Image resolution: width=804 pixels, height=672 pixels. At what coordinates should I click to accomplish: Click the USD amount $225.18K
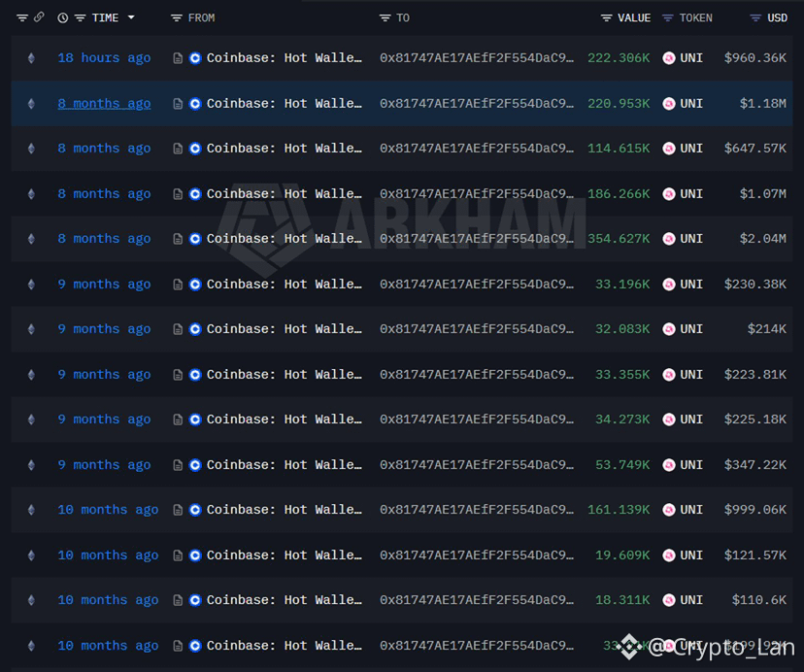pyautogui.click(x=754, y=420)
